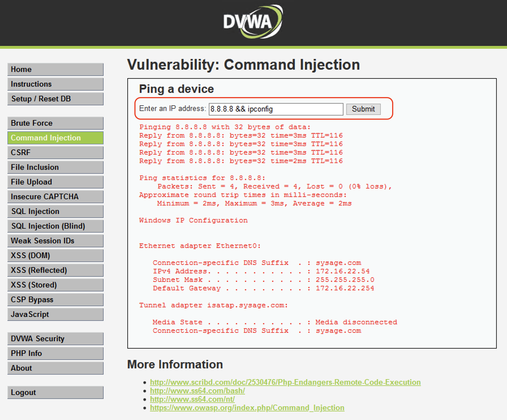Select Weak Session IDs
This screenshot has height=420, width=507.
[x=55, y=241]
